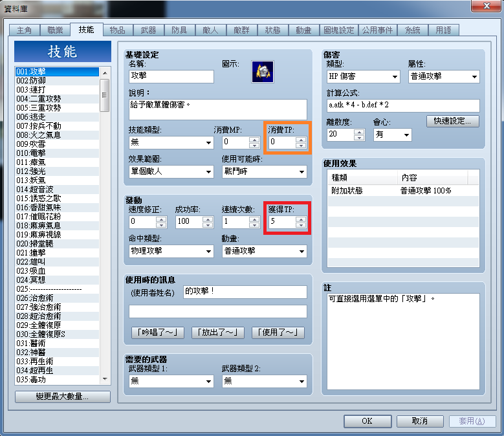This screenshot has width=504, height=436.
Task: Select skill 002:防御 in the list
Action: pyautogui.click(x=57, y=81)
